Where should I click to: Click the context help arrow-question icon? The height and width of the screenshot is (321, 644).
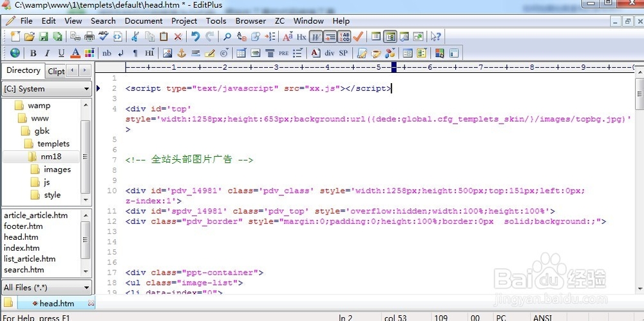[x=436, y=37]
